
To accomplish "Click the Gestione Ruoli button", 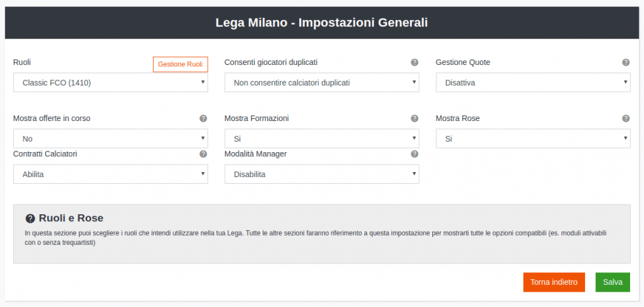I will [x=180, y=64].
